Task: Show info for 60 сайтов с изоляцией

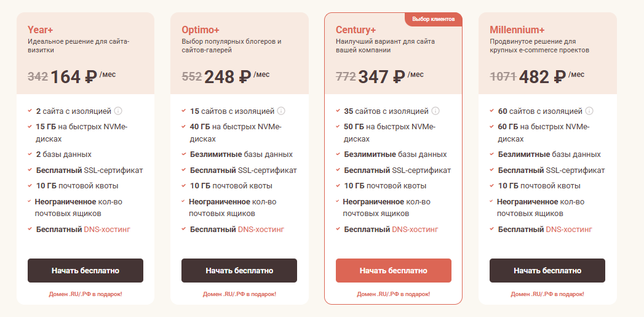Action: click(589, 111)
